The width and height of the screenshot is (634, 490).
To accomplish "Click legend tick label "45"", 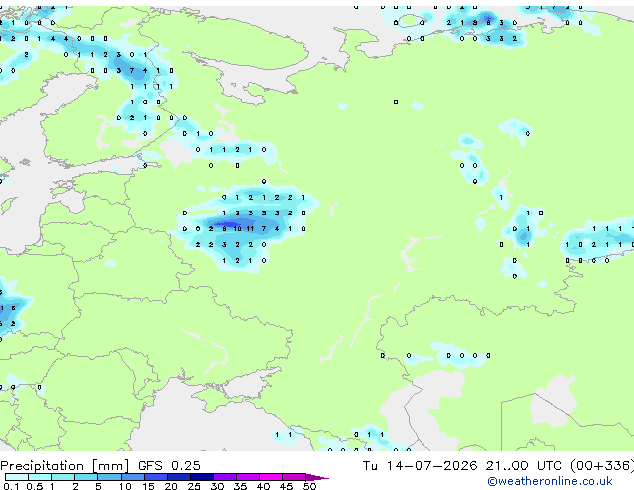I will pyautogui.click(x=287, y=486).
